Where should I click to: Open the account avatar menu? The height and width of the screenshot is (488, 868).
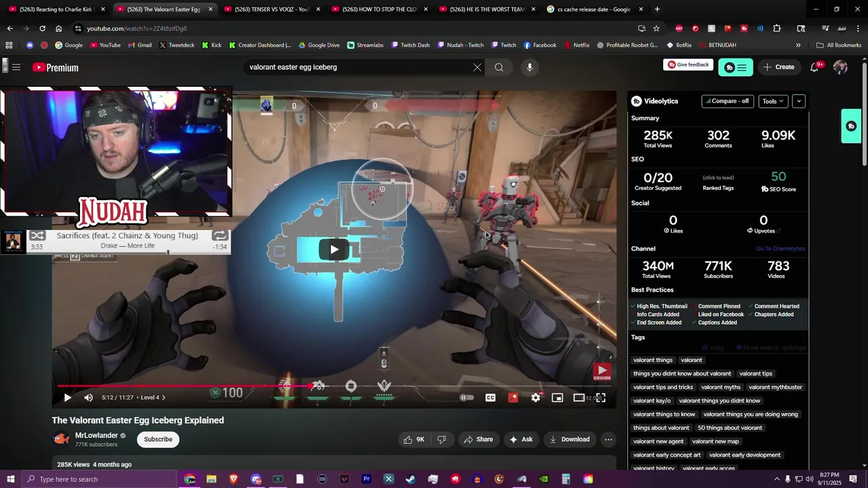point(840,67)
